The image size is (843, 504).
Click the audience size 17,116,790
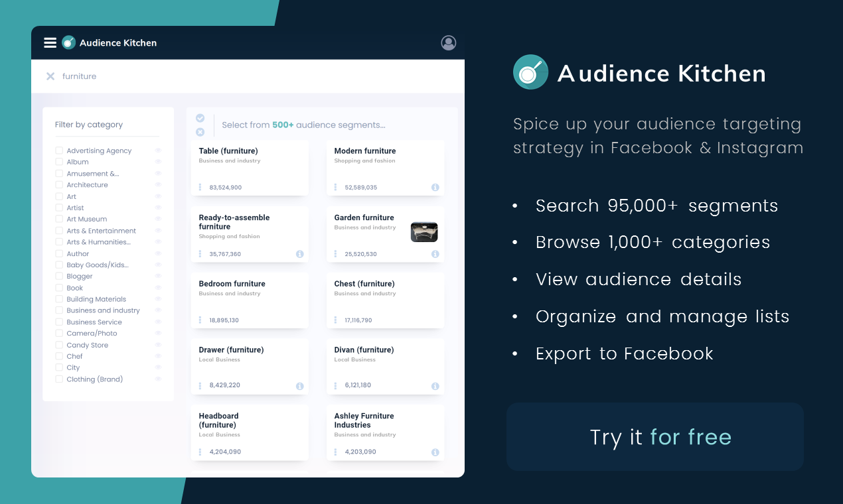[358, 320]
